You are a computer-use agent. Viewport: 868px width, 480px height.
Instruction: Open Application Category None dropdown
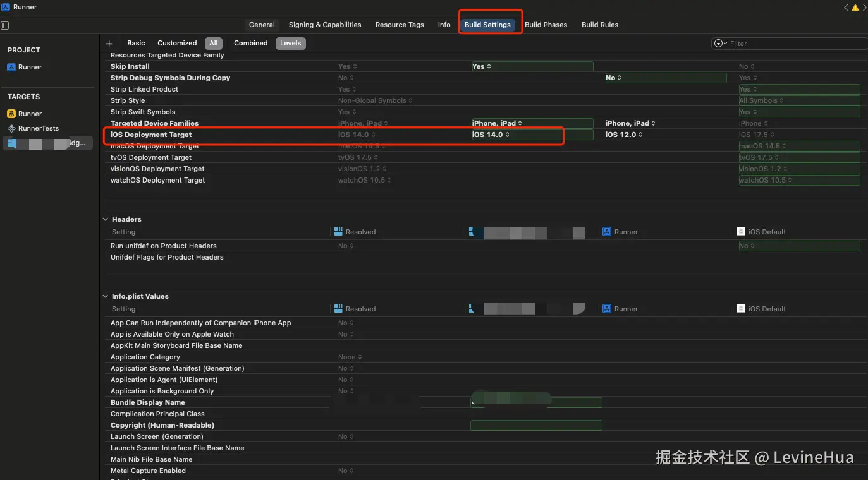pyautogui.click(x=350, y=357)
